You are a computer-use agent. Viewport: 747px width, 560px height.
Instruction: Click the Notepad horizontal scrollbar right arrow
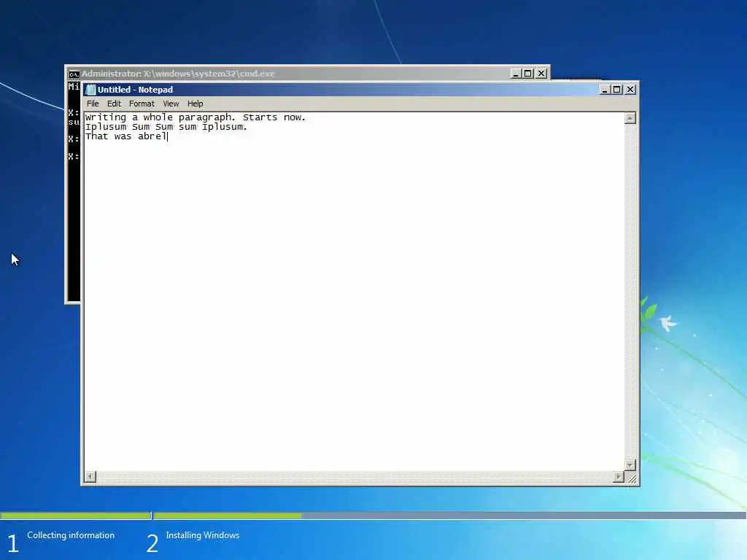click(619, 476)
